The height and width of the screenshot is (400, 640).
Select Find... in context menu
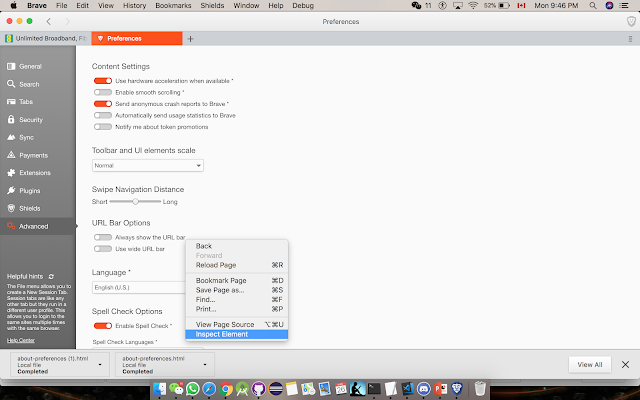tap(237, 300)
